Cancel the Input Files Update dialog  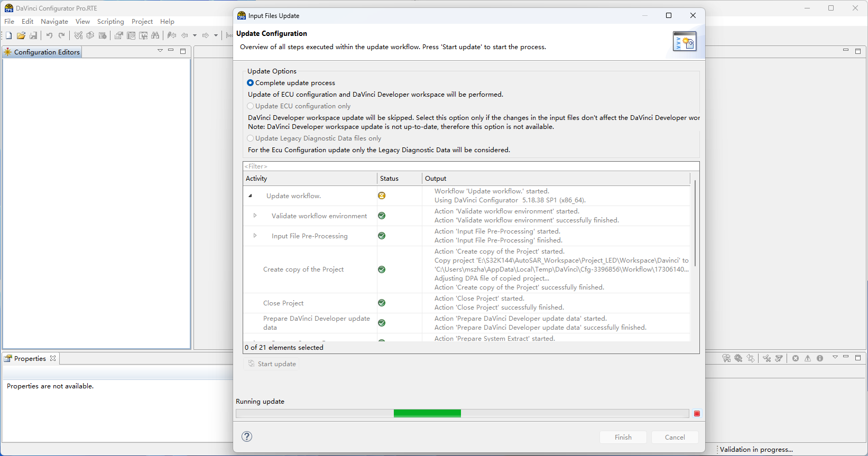coord(675,438)
